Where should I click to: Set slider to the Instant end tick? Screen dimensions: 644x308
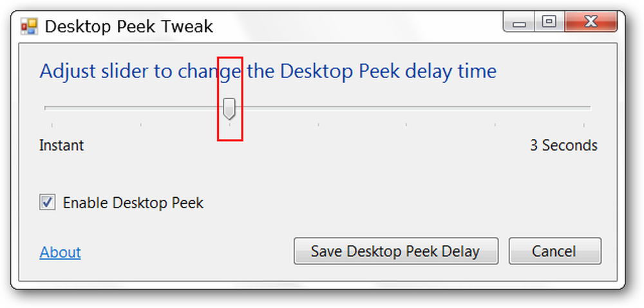coord(52,108)
